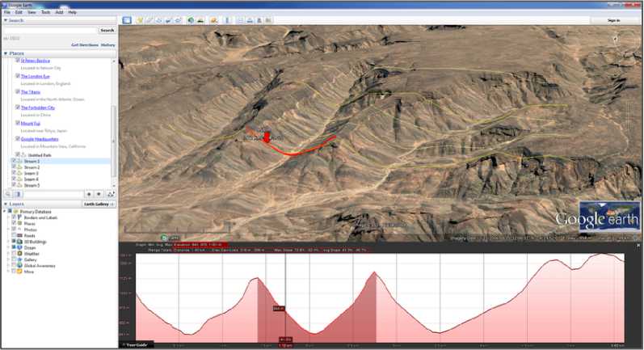Show historical imagery clock icon

[x=191, y=20]
